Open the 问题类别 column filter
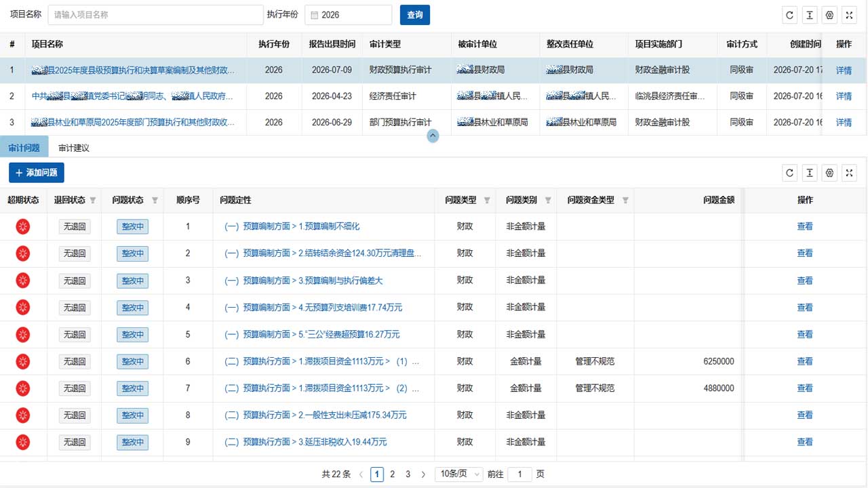This screenshot has height=488, width=868. [x=548, y=201]
